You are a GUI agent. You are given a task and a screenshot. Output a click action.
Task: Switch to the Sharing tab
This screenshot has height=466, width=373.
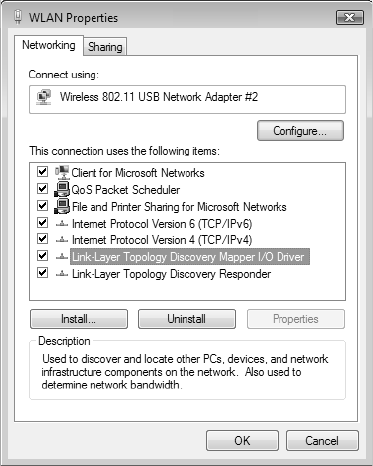(105, 47)
